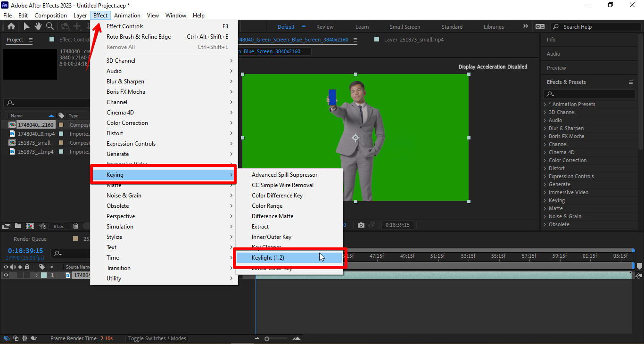The image size is (644, 344).
Task: Switch to the Review workspace tab
Action: [x=324, y=26]
